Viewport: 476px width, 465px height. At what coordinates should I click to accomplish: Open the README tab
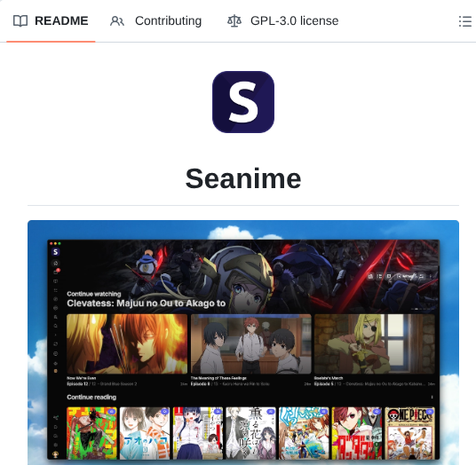coord(51,21)
